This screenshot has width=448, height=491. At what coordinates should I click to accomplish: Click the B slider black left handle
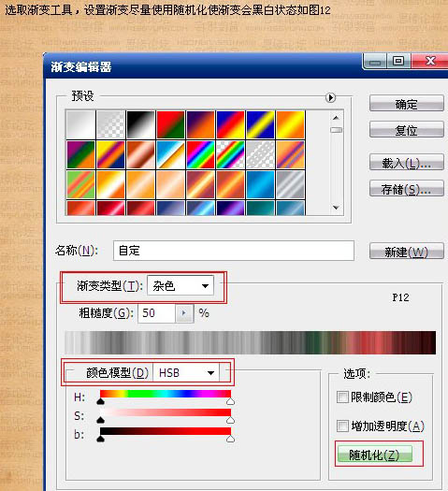coord(100,439)
